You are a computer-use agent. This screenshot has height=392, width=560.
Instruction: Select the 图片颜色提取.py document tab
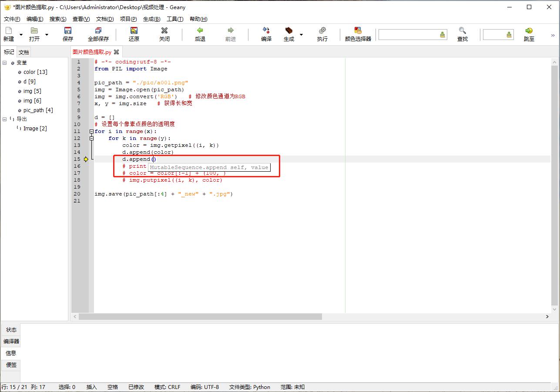[x=92, y=52]
